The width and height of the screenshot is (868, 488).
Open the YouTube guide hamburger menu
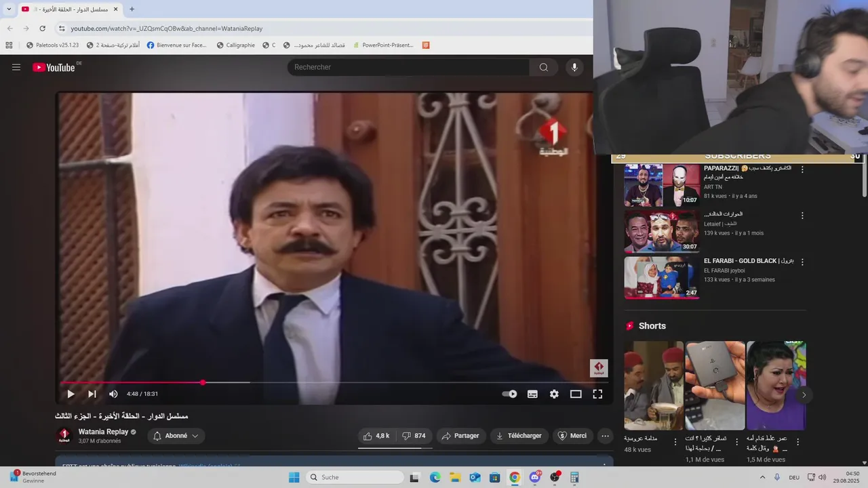16,67
